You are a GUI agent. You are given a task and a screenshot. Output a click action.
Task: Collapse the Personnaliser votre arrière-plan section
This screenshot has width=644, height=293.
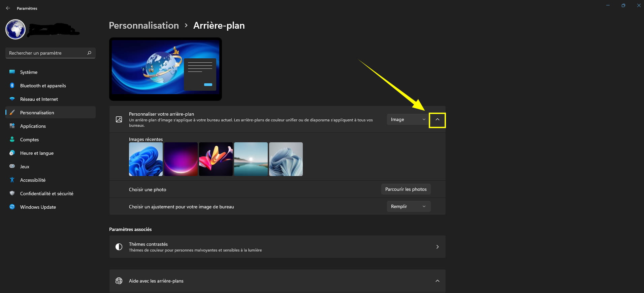tap(437, 120)
